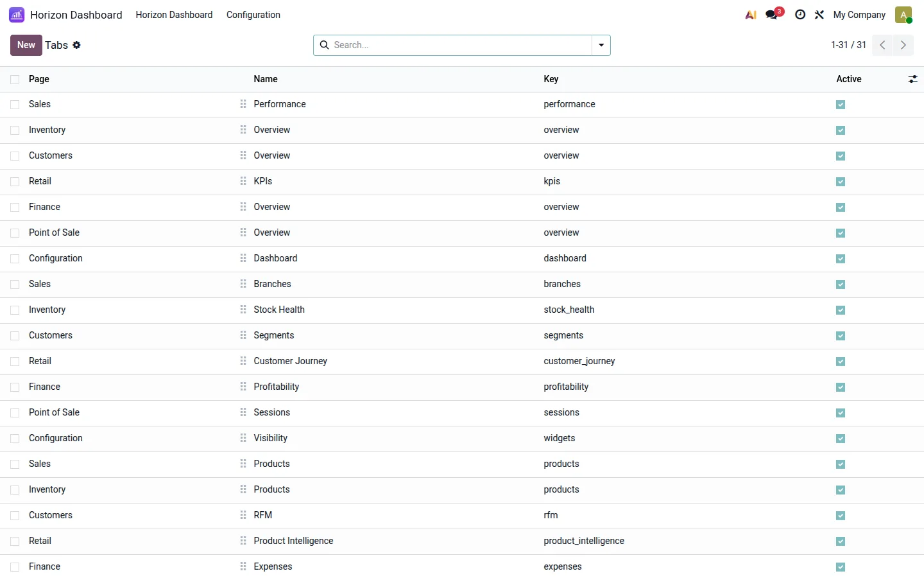Open the My Company switcher
Screen dimensions: 924x578
(x=859, y=15)
